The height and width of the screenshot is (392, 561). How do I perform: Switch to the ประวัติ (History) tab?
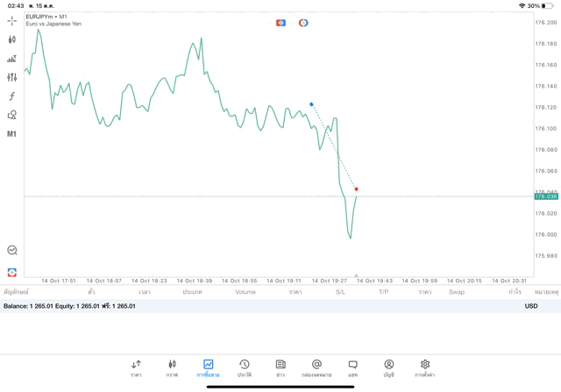245,368
